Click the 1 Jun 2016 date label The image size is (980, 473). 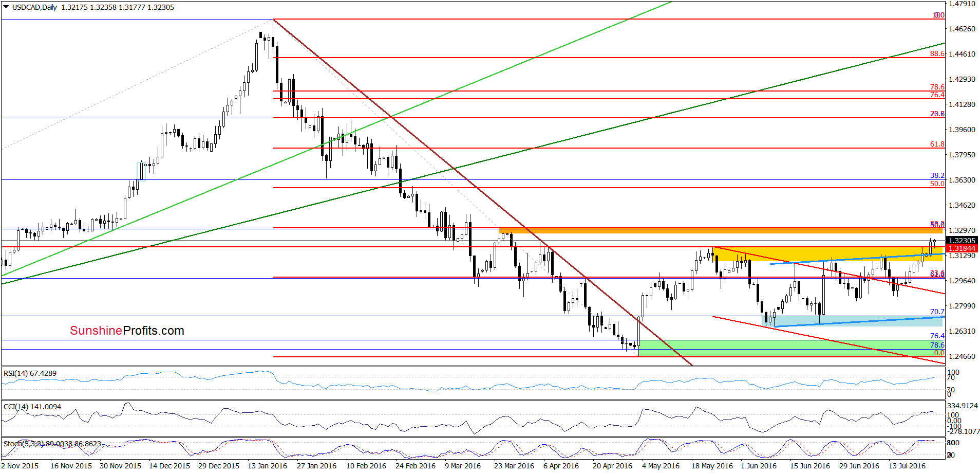[759, 466]
